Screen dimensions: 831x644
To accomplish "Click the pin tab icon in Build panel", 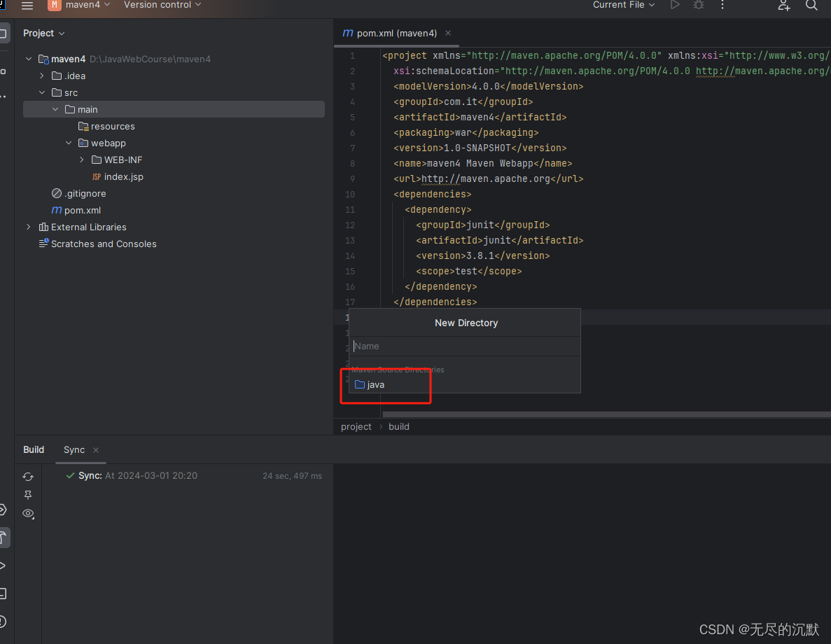I will tap(28, 494).
